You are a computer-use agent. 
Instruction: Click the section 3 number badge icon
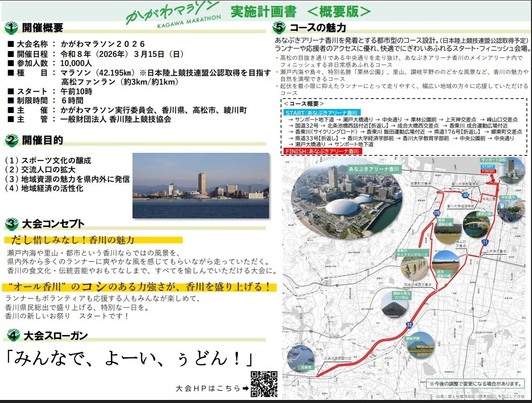(x=12, y=223)
